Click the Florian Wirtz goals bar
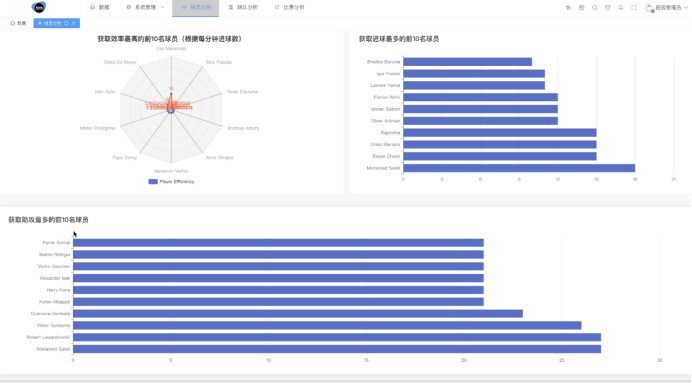Screen dimensions: 692x383 tap(480, 97)
